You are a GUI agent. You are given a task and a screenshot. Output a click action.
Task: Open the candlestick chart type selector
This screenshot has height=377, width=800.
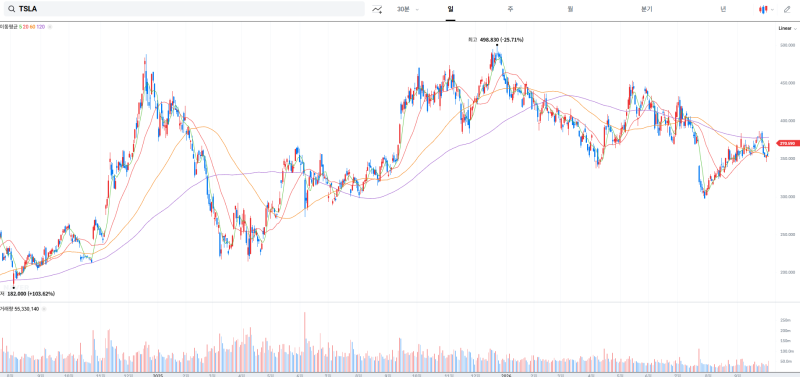(x=766, y=9)
